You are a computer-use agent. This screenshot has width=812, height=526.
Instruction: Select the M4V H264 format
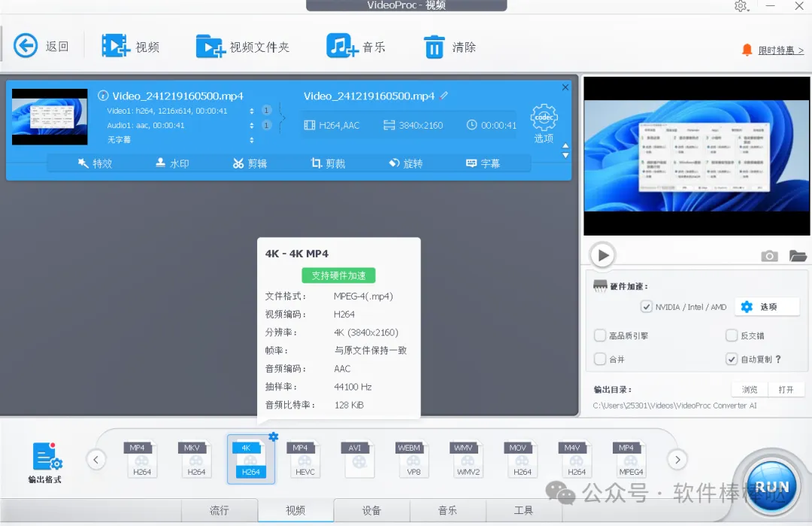577,459
